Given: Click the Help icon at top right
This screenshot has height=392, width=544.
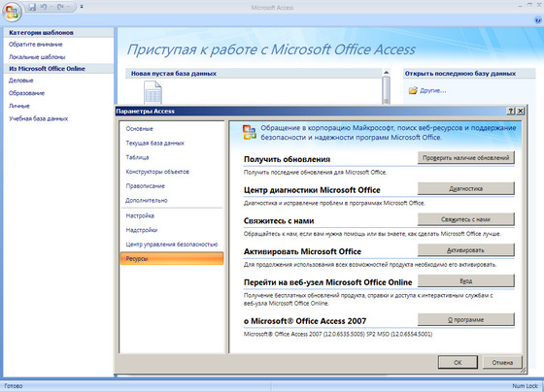Looking at the screenshot, I should (x=538, y=20).
